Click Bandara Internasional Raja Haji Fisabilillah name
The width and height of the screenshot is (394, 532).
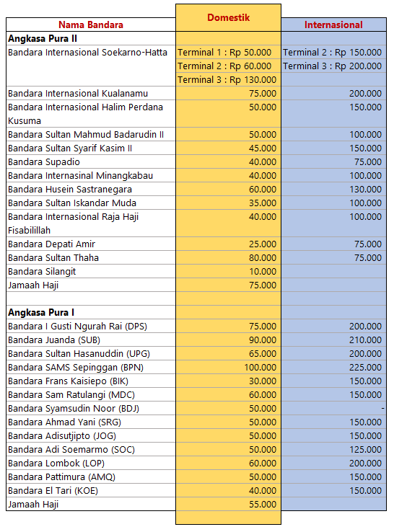[73, 223]
